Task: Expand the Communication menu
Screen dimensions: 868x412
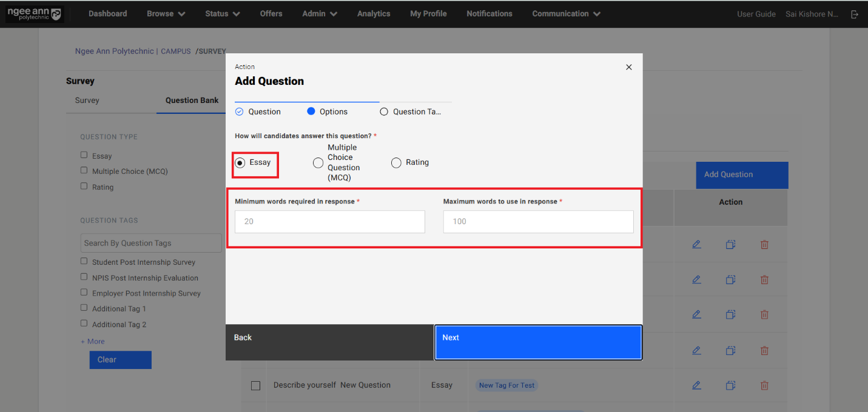Action: click(x=566, y=14)
